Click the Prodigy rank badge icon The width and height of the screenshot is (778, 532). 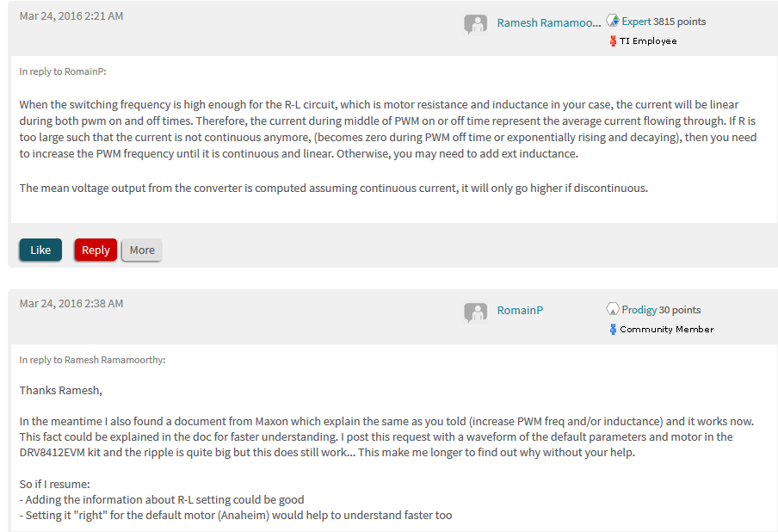click(613, 309)
